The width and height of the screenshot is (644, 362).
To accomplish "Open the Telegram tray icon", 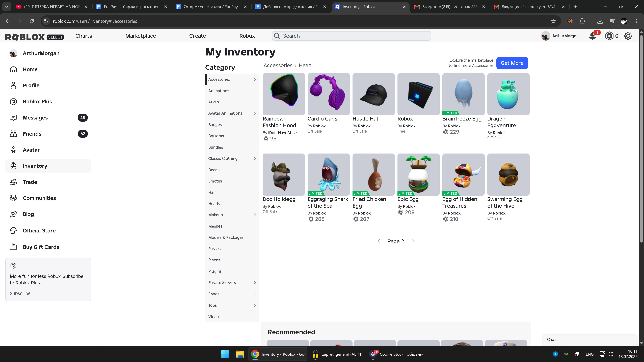I will point(577,354).
